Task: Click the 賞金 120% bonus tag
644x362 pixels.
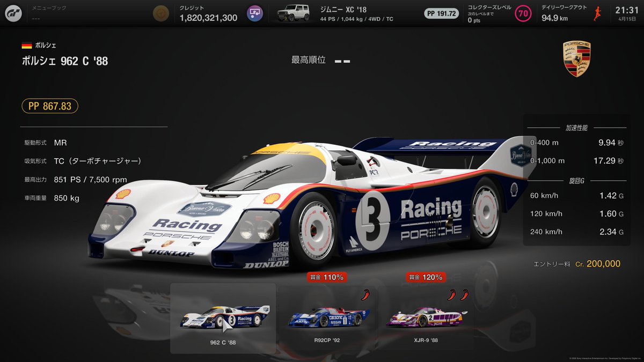Action: [x=425, y=277]
